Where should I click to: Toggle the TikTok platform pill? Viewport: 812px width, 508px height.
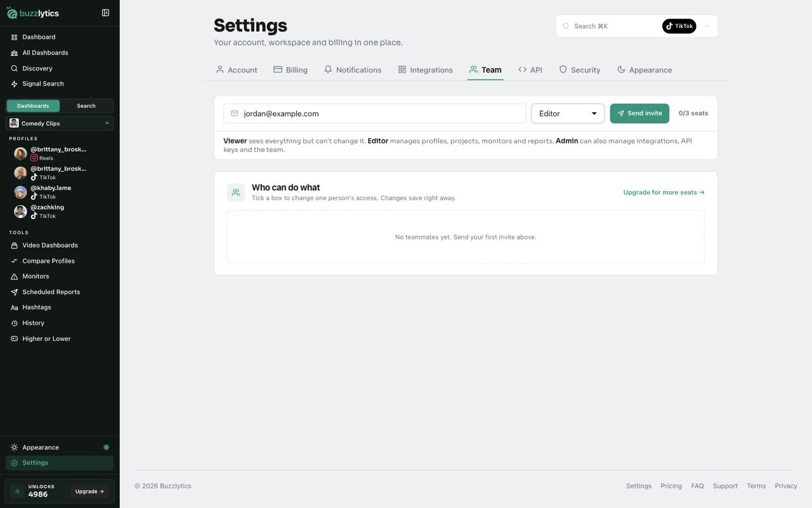pos(679,26)
